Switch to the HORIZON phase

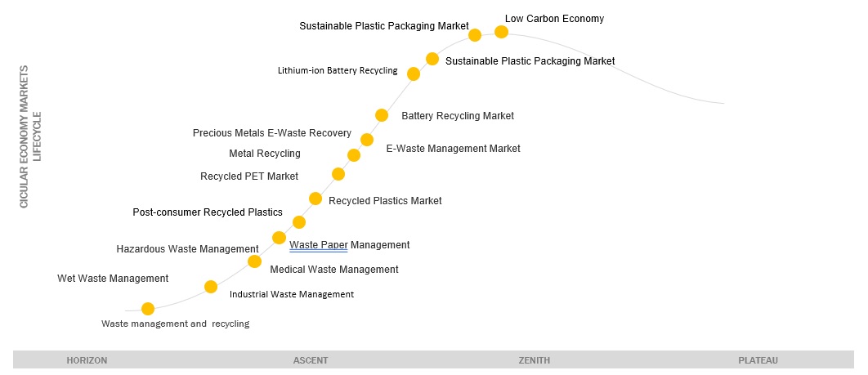click(x=87, y=360)
